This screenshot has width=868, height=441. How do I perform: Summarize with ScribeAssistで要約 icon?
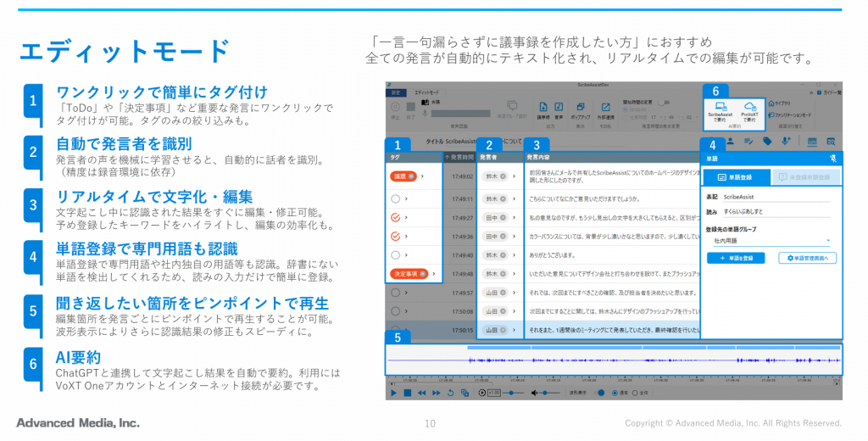(x=721, y=106)
